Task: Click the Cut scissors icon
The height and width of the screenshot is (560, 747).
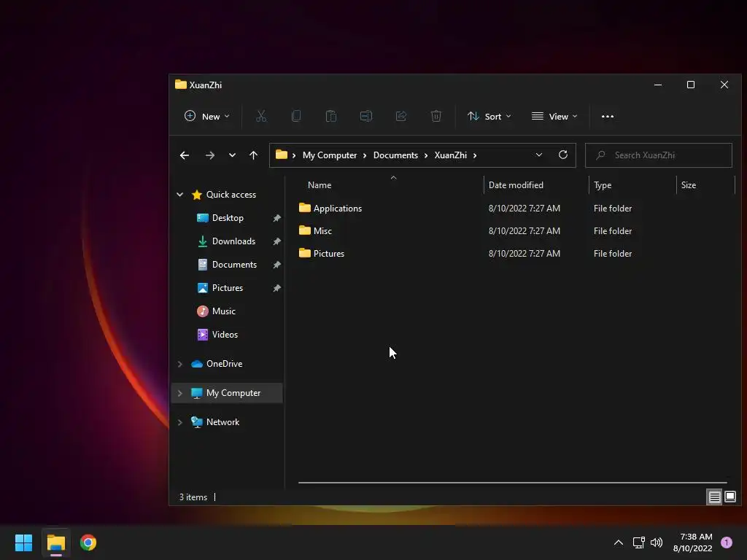Action: (x=261, y=116)
